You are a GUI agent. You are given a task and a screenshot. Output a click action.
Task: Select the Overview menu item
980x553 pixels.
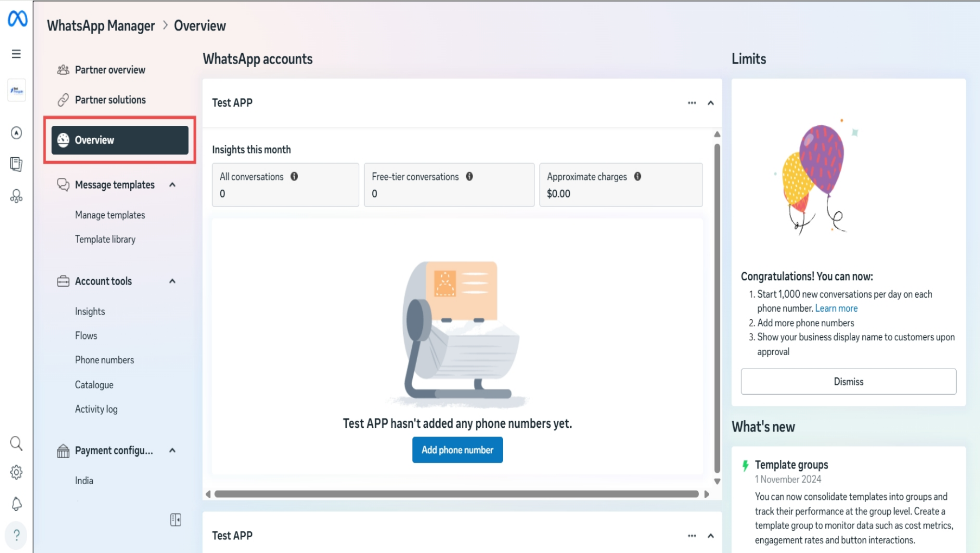[x=120, y=140]
